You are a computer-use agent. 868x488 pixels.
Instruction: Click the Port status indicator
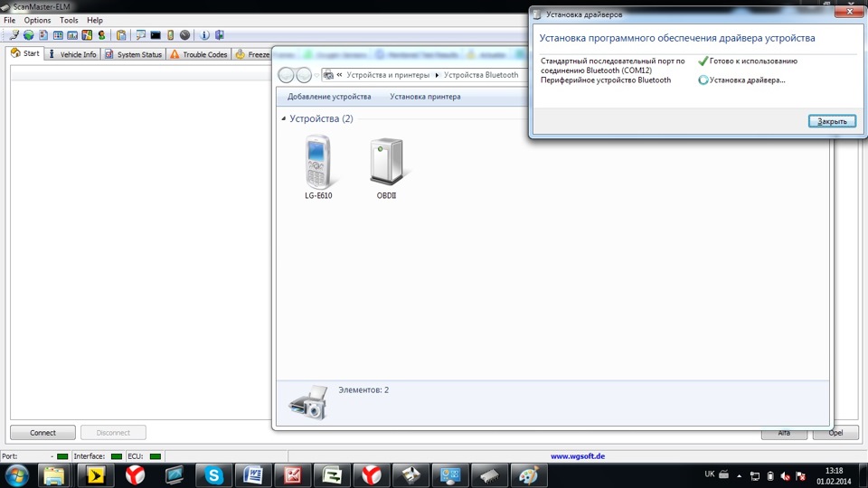62,456
